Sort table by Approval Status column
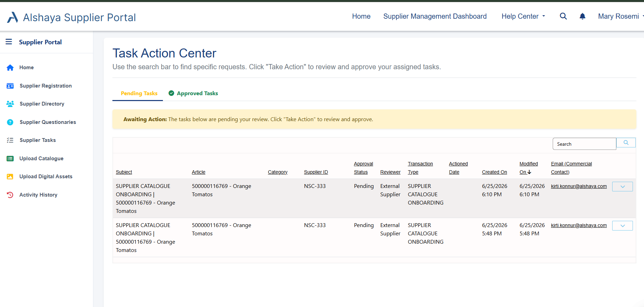 point(364,168)
